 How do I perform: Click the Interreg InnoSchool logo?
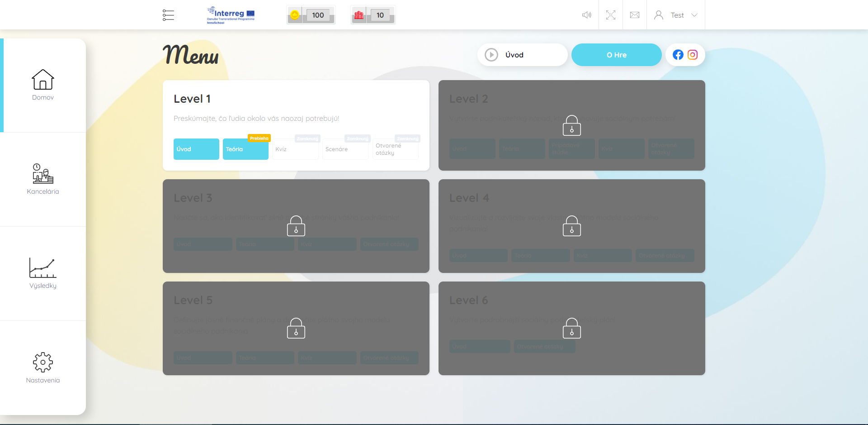point(231,15)
